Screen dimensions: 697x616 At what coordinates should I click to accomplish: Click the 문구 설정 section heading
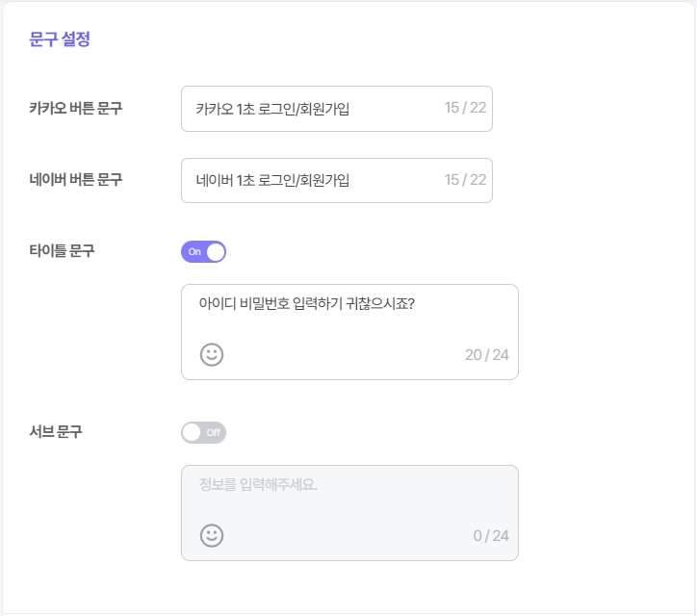(60, 40)
